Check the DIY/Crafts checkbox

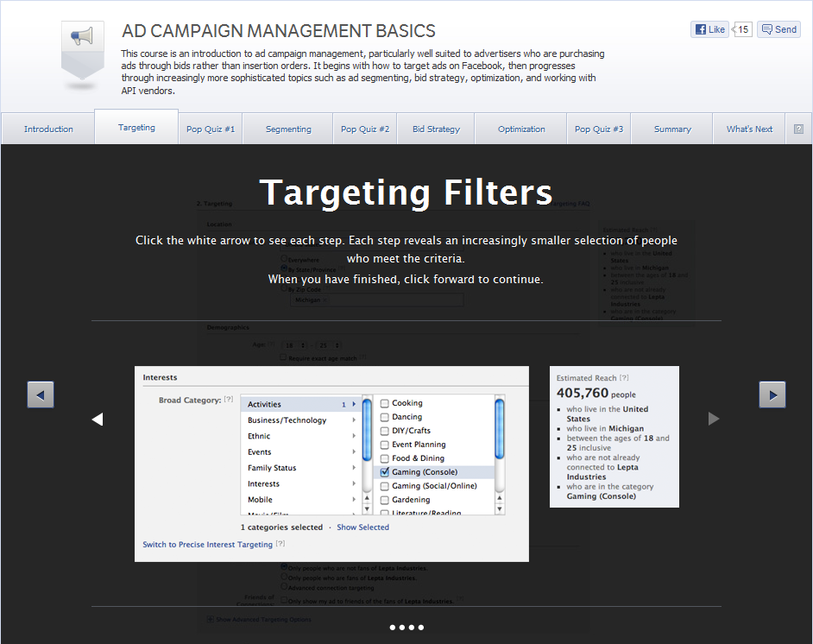coord(385,431)
